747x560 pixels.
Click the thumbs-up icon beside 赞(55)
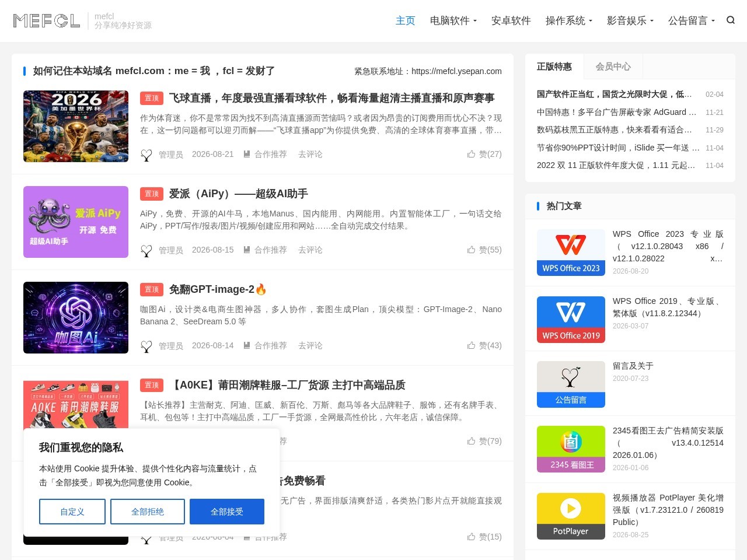[x=471, y=250]
